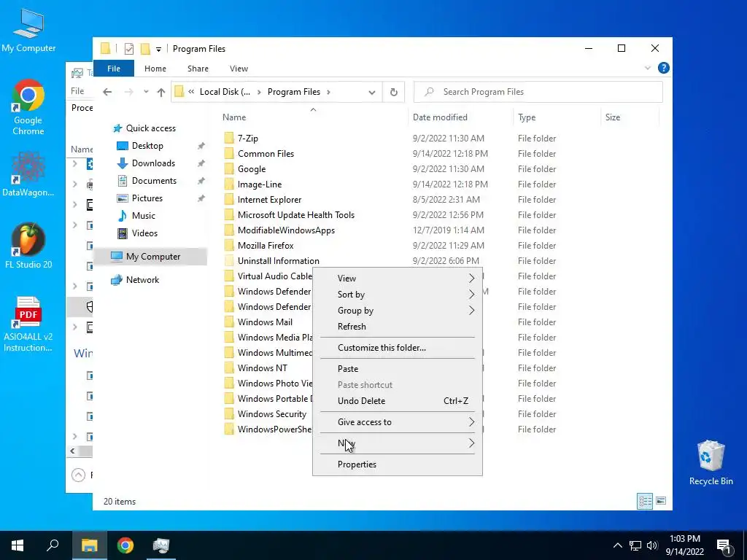
Task: Select Undo Delete in context menu
Action: coord(398,401)
